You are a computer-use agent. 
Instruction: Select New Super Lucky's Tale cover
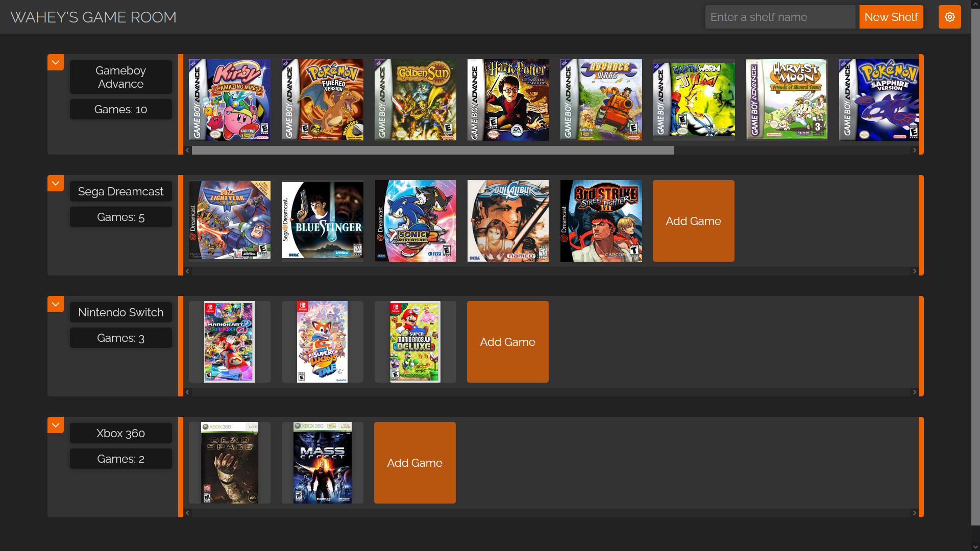(323, 342)
